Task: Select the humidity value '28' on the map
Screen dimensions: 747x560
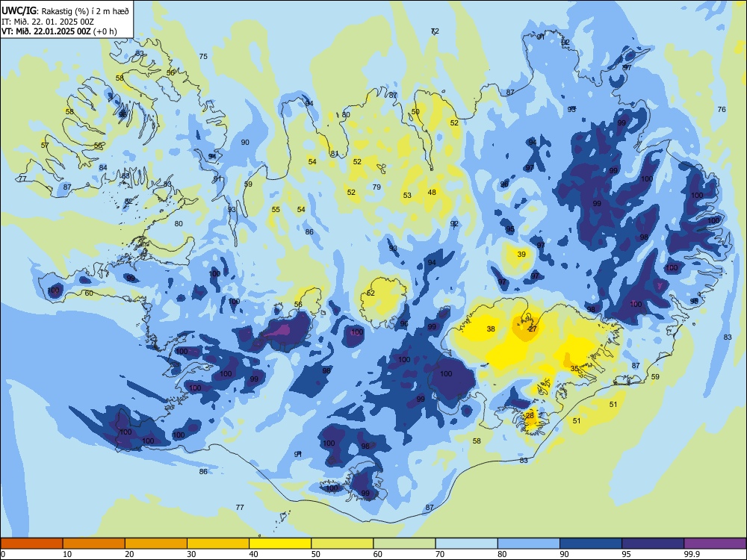Action: 530,416
